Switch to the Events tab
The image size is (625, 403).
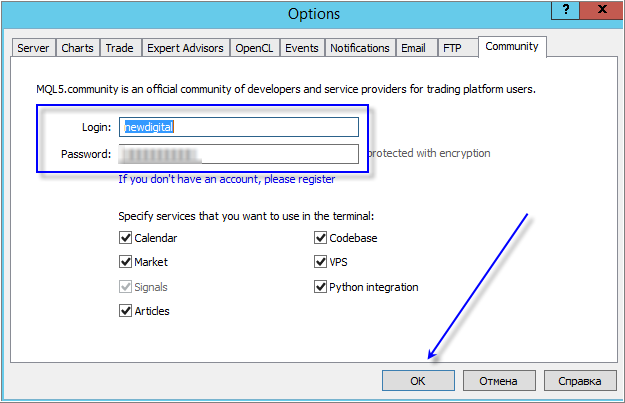[302, 48]
